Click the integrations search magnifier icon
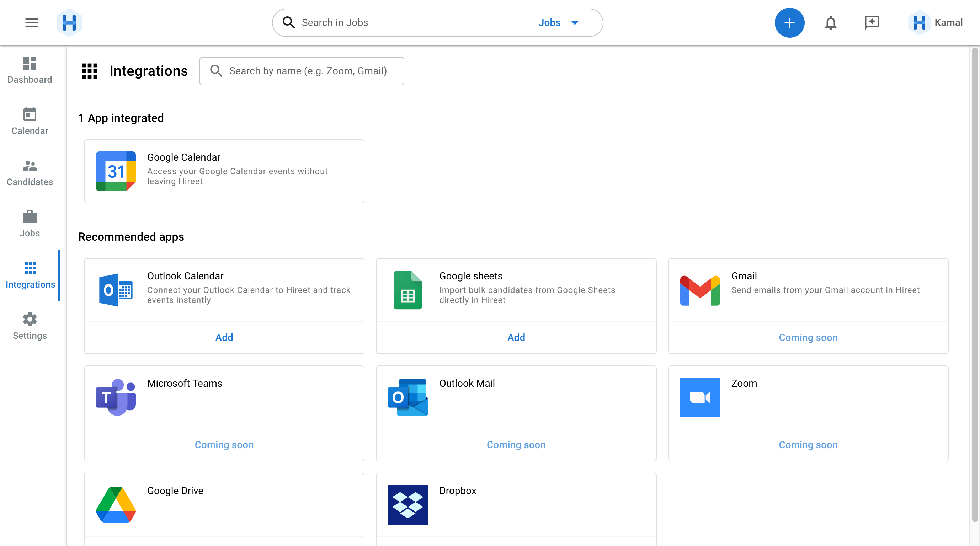980x546 pixels. (216, 71)
